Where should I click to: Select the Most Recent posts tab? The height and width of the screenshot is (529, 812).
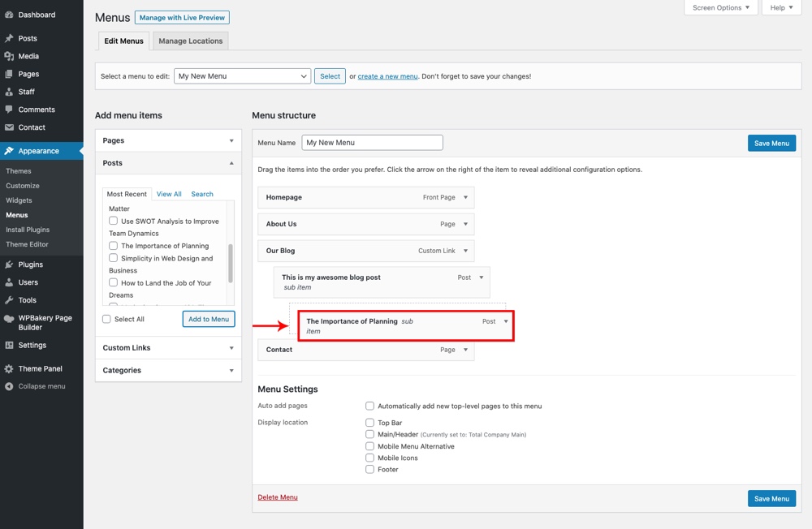point(127,194)
